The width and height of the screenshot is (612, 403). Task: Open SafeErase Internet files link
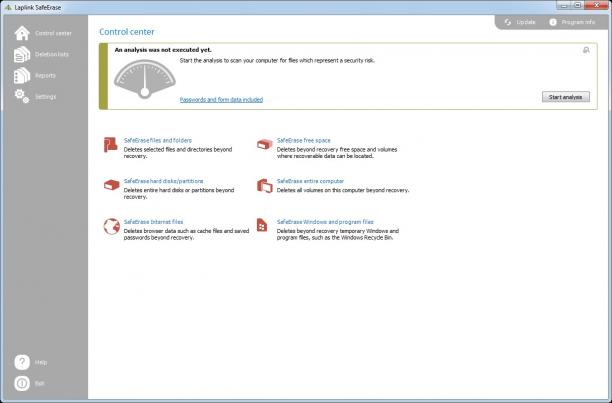pyautogui.click(x=153, y=222)
